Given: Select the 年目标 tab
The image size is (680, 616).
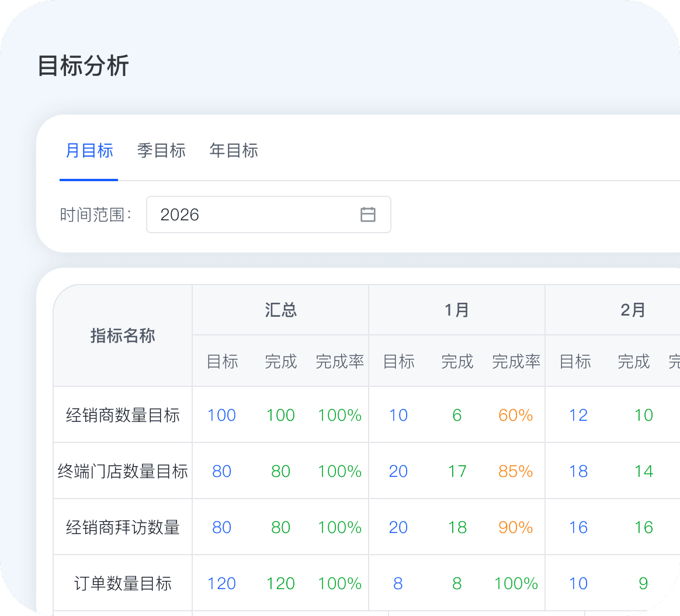Looking at the screenshot, I should [234, 151].
